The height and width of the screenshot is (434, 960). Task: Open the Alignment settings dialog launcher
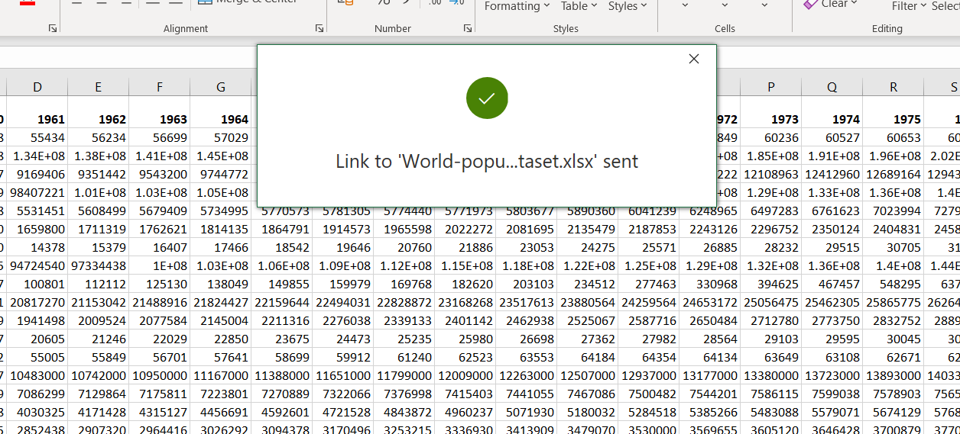[319, 28]
